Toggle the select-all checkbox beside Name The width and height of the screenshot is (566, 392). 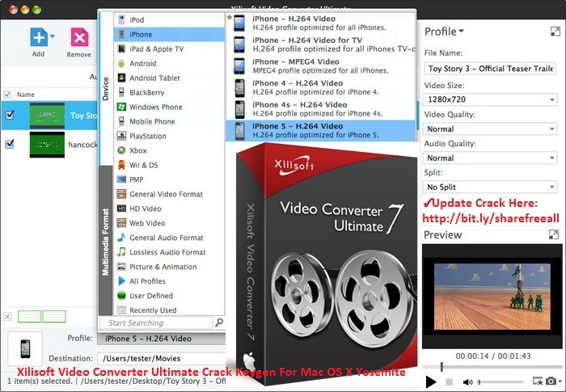click(x=7, y=95)
